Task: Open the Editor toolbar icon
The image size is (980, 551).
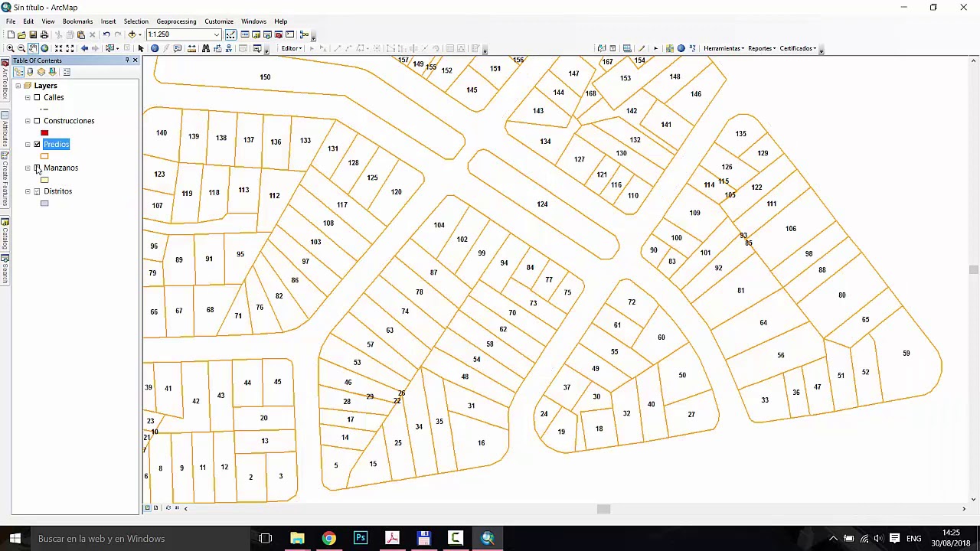Action: [x=230, y=34]
